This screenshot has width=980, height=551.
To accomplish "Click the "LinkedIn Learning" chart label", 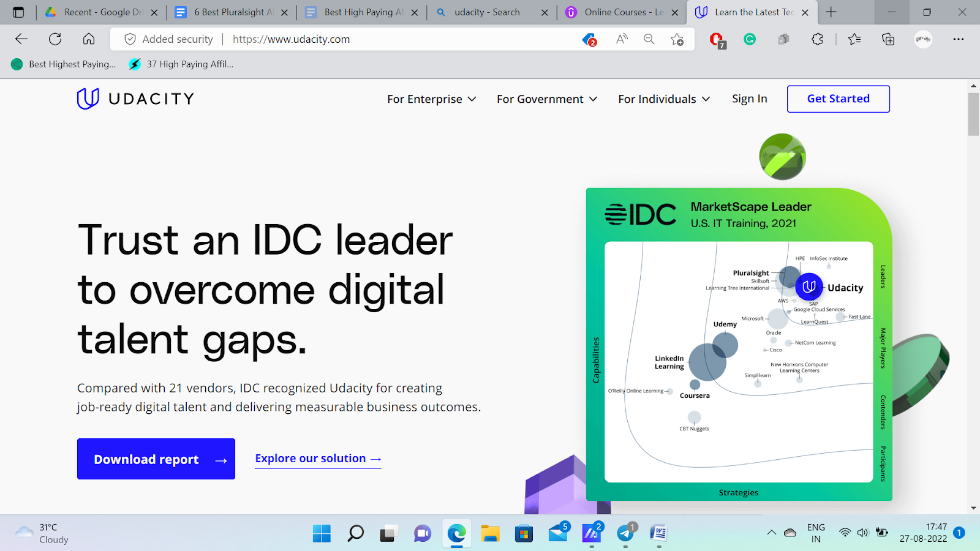I will (669, 362).
